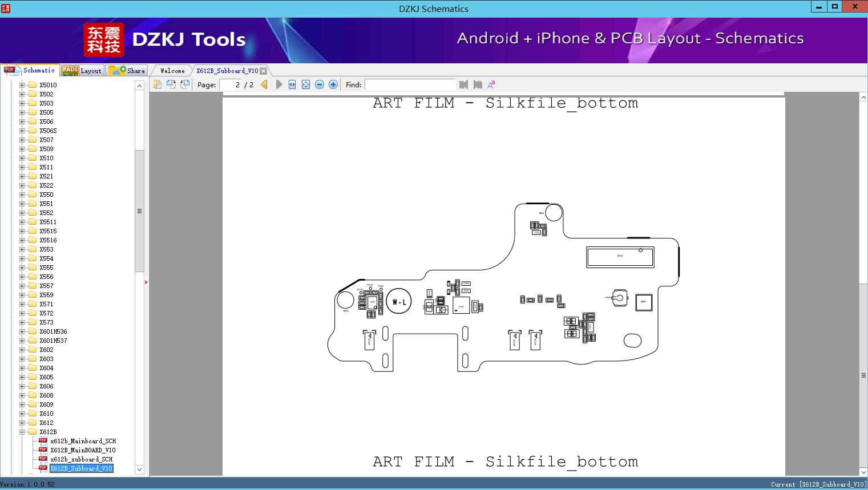Click the copy pages toolbar icon
Viewport: 868px width, 490px height.
click(158, 84)
